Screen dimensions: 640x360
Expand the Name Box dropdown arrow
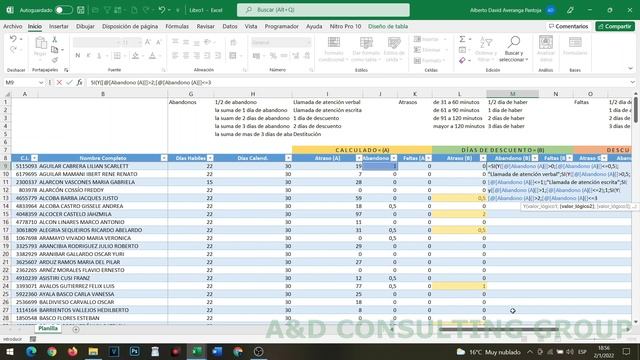pyautogui.click(x=41, y=82)
